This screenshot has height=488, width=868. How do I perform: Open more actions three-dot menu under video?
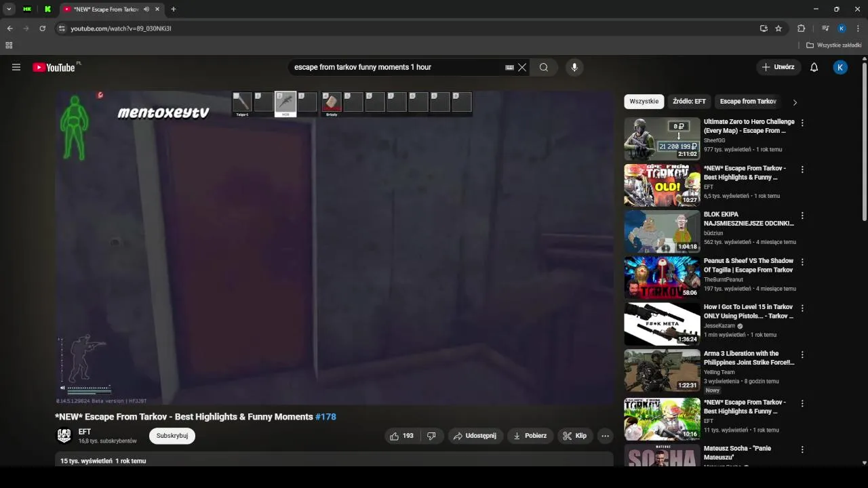tap(606, 436)
